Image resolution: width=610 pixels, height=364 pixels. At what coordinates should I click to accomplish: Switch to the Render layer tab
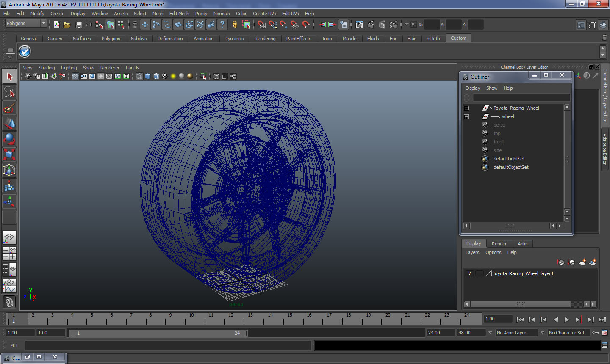click(x=499, y=244)
